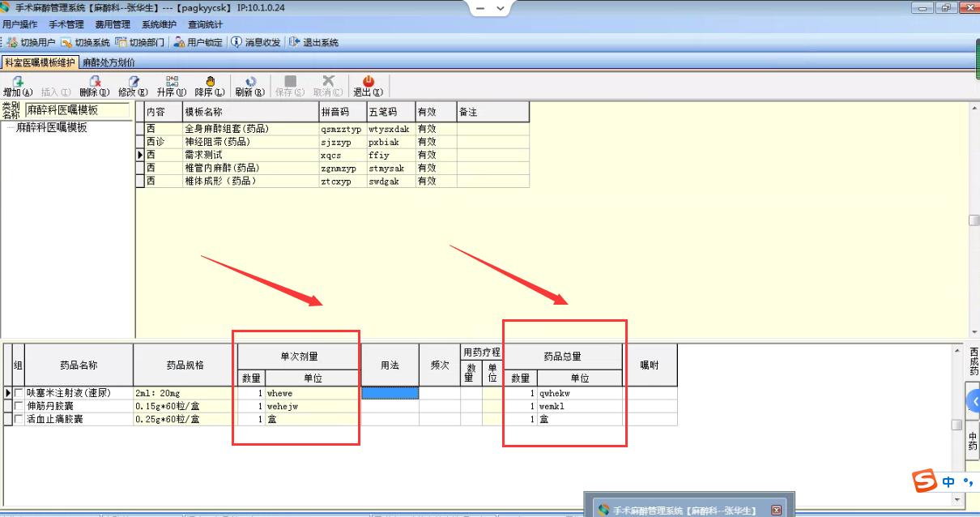980x517 pixels.
Task: Open the 查询统计 menu
Action: (205, 25)
